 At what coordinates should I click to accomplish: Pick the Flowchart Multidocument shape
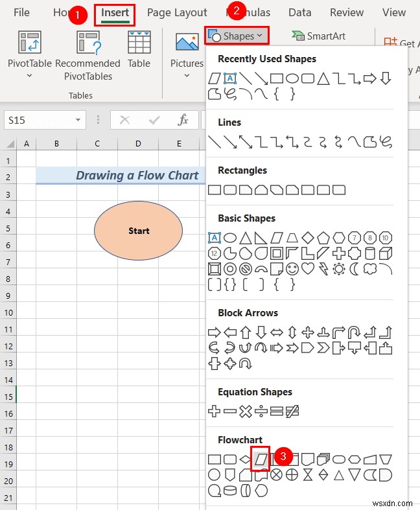tap(323, 459)
